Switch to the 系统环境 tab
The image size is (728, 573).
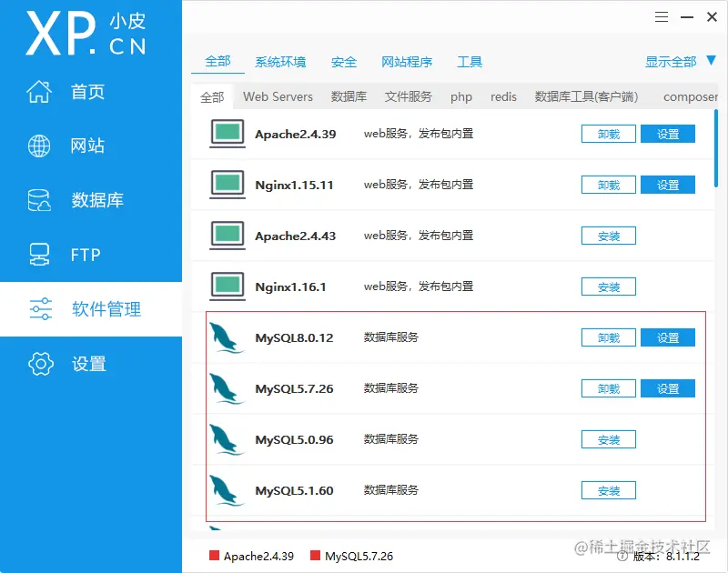280,62
